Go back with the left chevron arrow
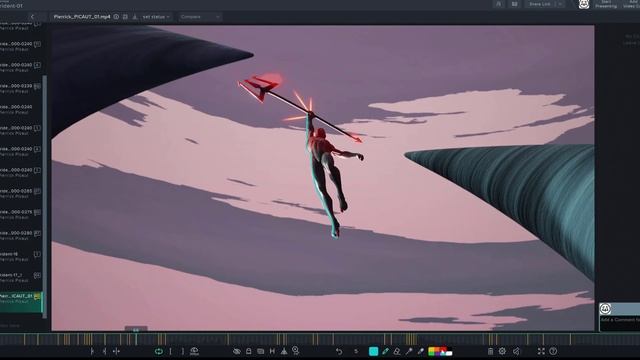The height and width of the screenshot is (360, 640). pyautogui.click(x=32, y=17)
